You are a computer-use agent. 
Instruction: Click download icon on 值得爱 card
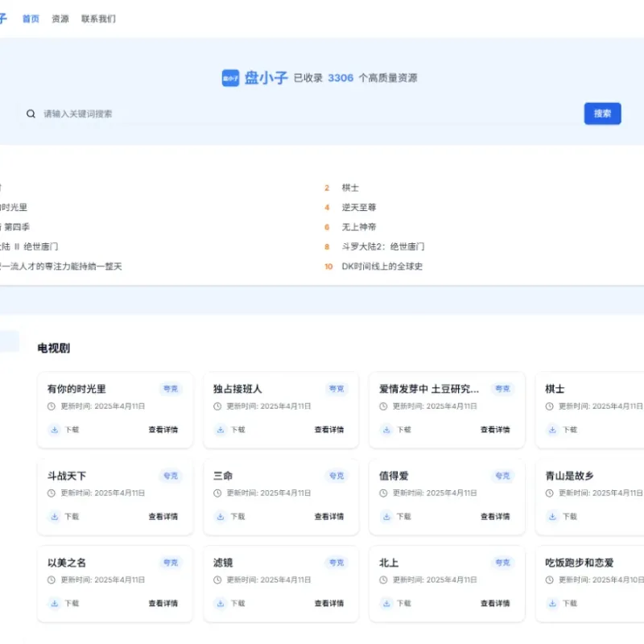pos(386,516)
